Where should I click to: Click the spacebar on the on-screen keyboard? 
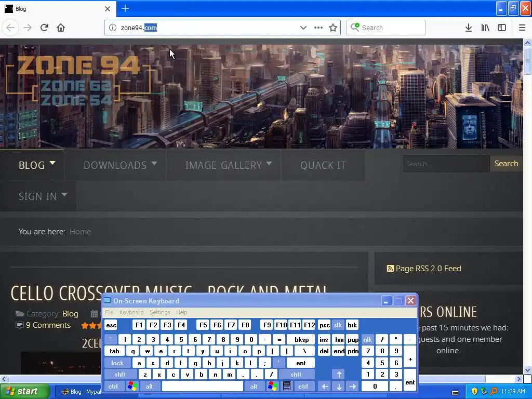click(202, 386)
